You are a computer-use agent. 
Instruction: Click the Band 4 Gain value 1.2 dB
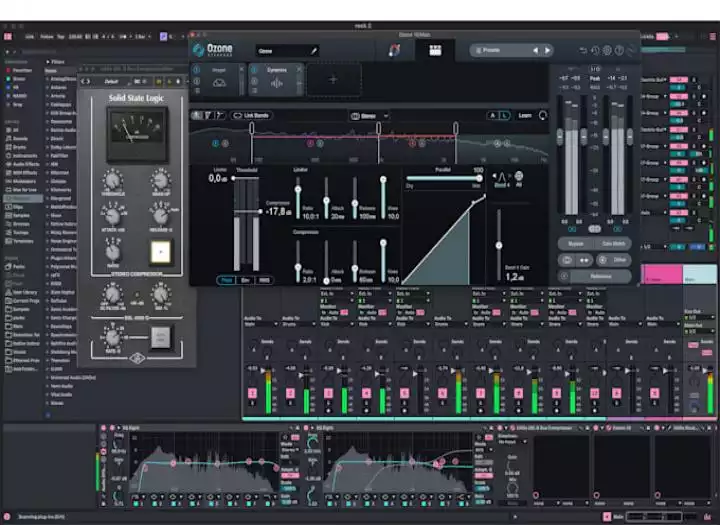click(x=514, y=277)
